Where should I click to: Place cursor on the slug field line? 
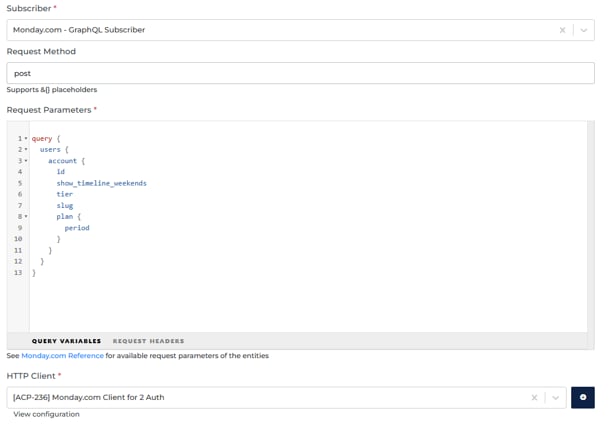click(x=65, y=206)
